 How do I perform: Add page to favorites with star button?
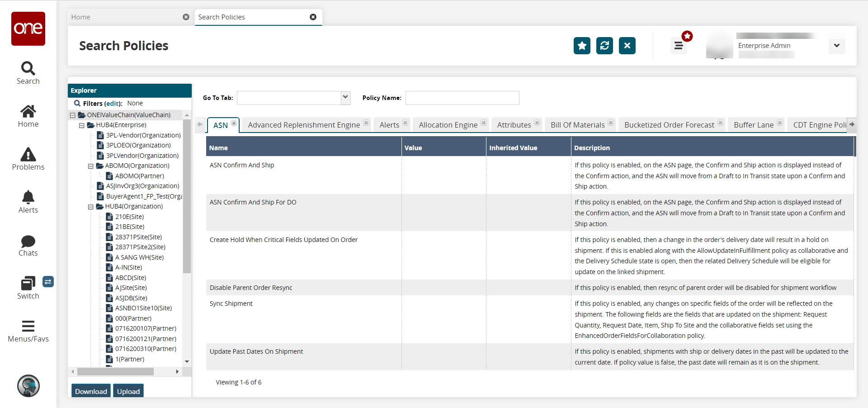582,46
